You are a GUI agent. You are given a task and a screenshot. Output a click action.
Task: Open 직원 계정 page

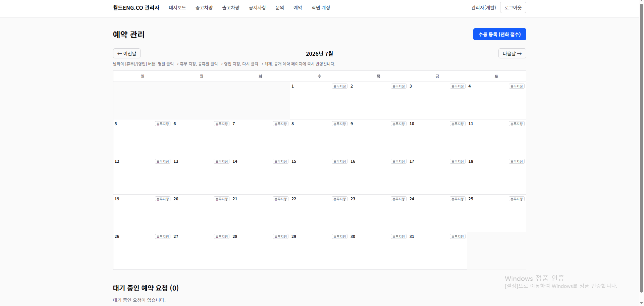coord(321,7)
